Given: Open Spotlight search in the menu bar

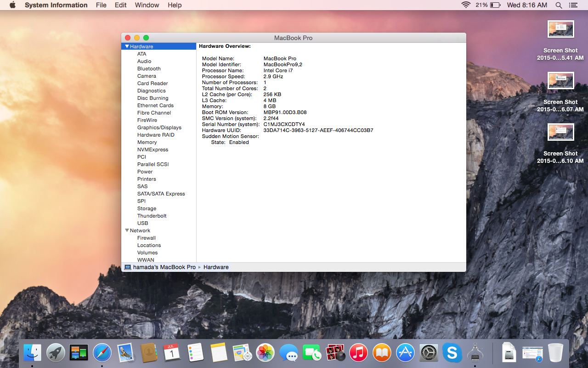Looking at the screenshot, I should coord(559,5).
